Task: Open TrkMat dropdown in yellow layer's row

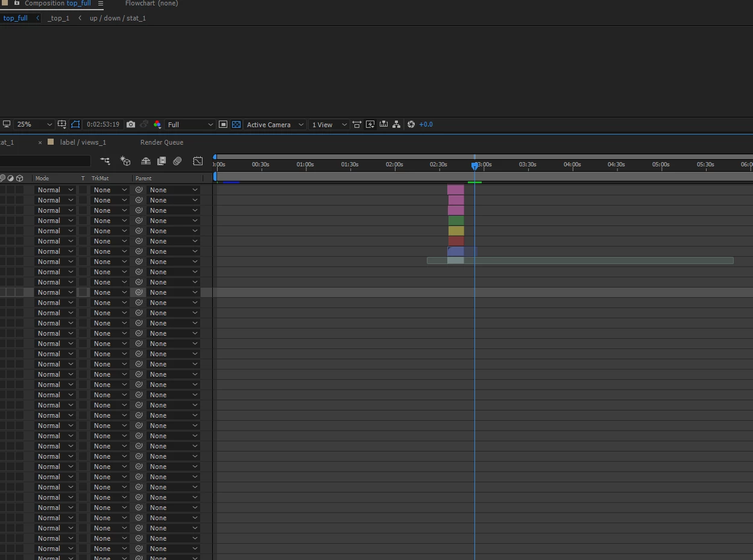Action: point(110,231)
